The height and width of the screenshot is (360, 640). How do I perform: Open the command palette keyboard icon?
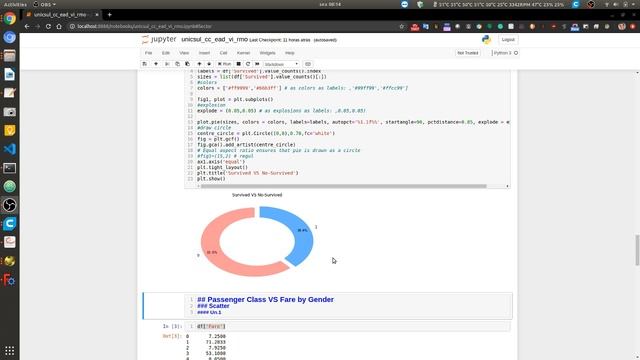(x=308, y=64)
